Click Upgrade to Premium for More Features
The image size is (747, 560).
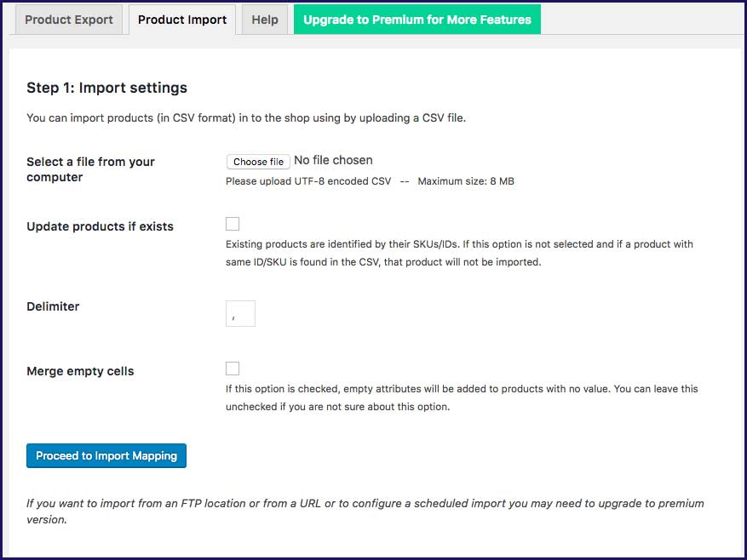coord(417,20)
